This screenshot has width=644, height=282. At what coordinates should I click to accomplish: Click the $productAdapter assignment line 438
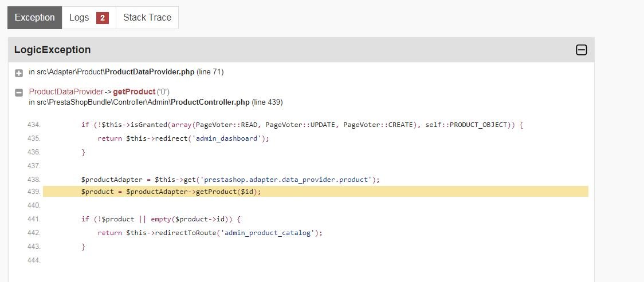coord(230,180)
